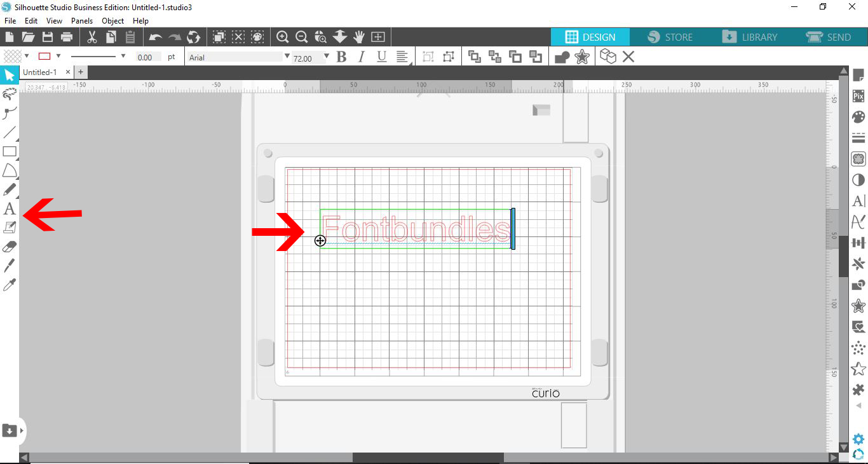Image resolution: width=868 pixels, height=464 pixels.
Task: Open the Fill color palette panel
Action: pos(858,117)
